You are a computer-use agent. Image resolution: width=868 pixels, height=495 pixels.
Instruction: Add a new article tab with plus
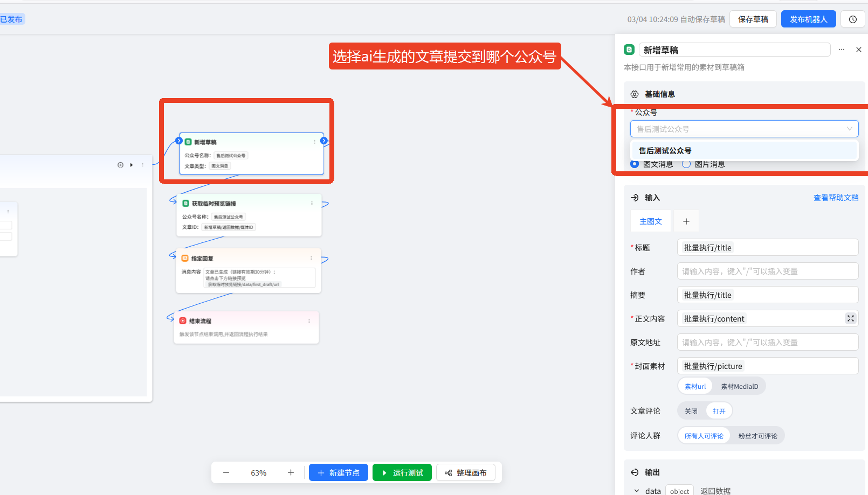[x=686, y=221]
